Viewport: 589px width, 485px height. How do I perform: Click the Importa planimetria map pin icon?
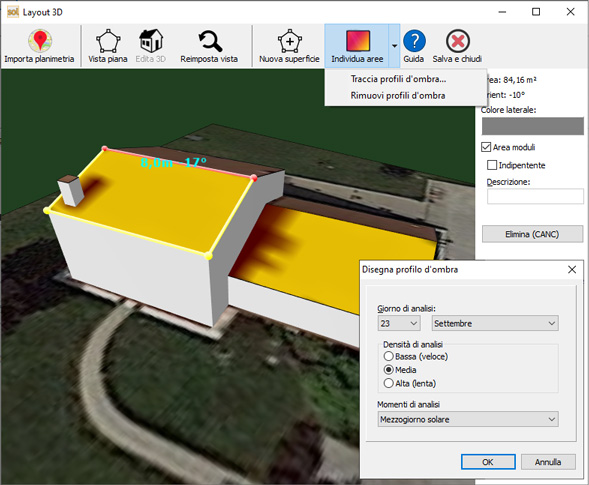point(40,40)
